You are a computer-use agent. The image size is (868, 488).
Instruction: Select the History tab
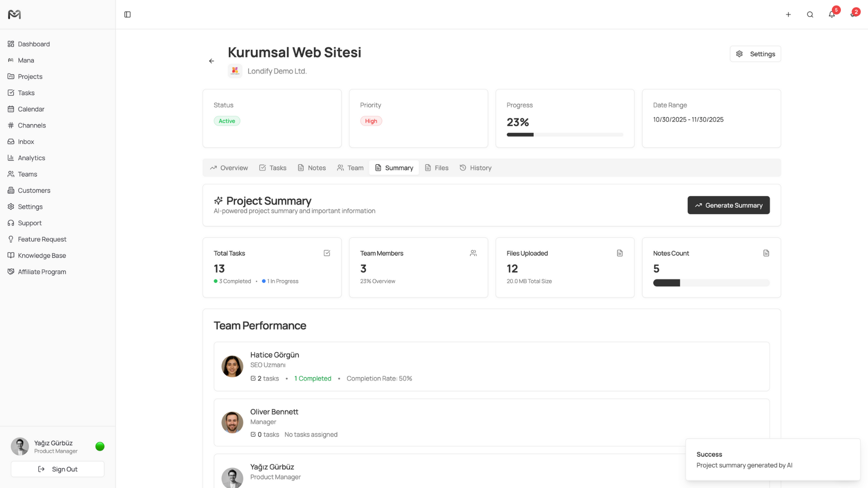(476, 168)
